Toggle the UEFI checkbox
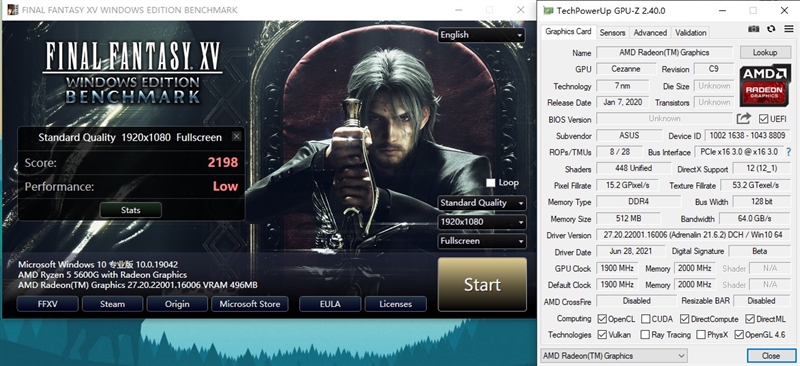Screen dimensions: 800x366 coord(763,119)
